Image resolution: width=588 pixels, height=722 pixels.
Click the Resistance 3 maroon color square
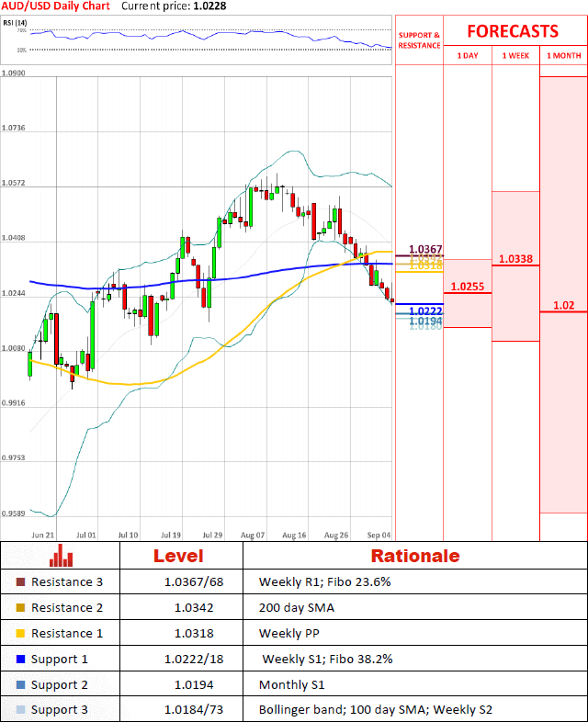pyautogui.click(x=21, y=581)
